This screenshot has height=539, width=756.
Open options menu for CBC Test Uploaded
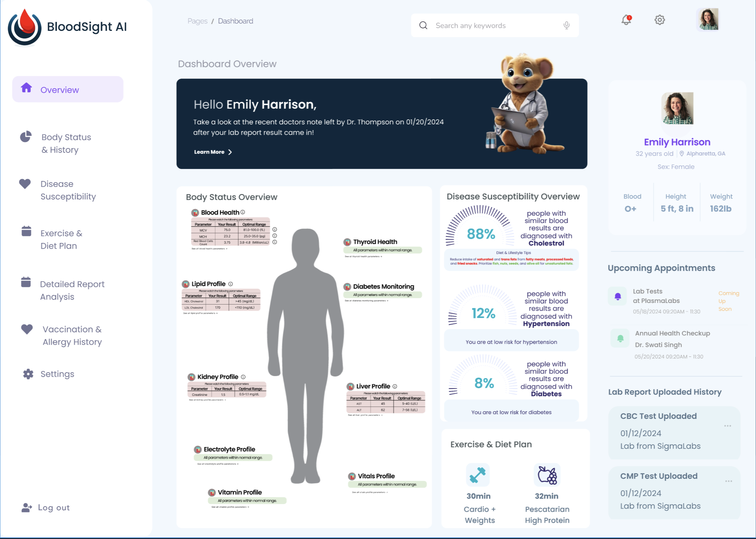(728, 426)
